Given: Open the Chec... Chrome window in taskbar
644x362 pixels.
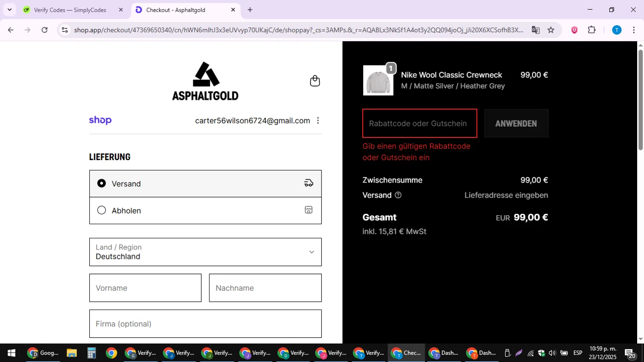Looking at the screenshot, I should (406, 353).
